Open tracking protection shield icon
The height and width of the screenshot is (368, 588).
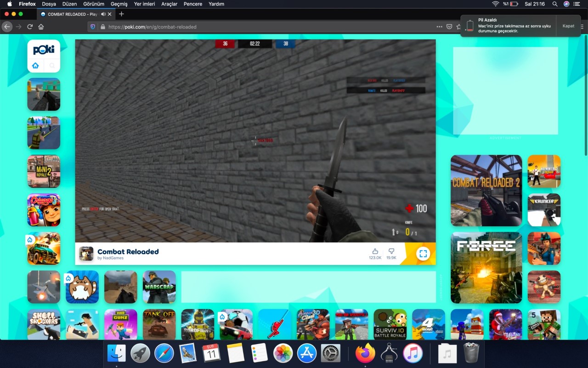coord(92,27)
